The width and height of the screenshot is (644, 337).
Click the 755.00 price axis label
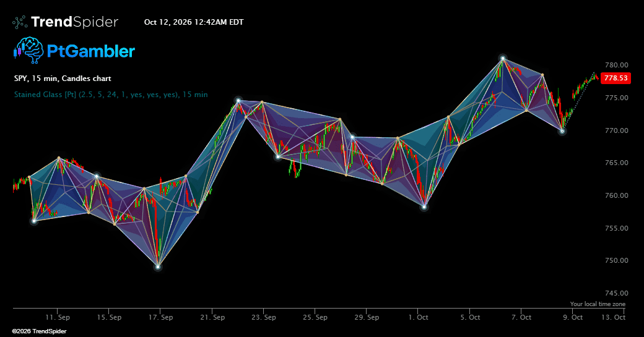coord(617,228)
